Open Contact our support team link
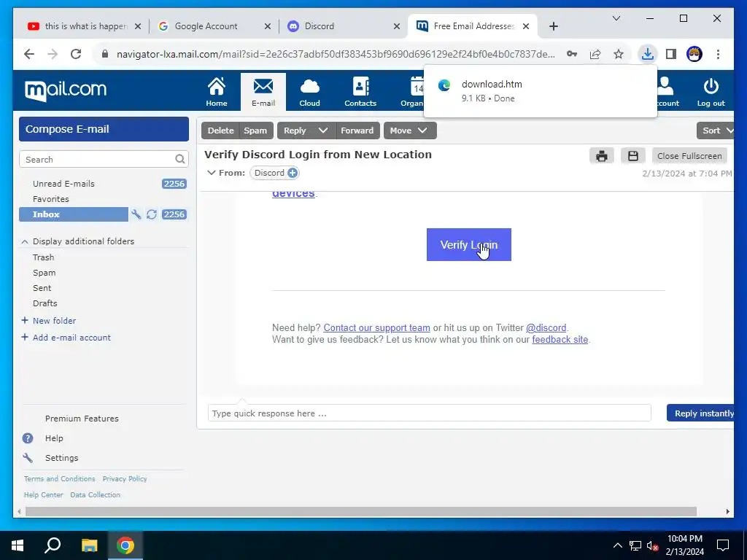747x560 pixels. (377, 327)
